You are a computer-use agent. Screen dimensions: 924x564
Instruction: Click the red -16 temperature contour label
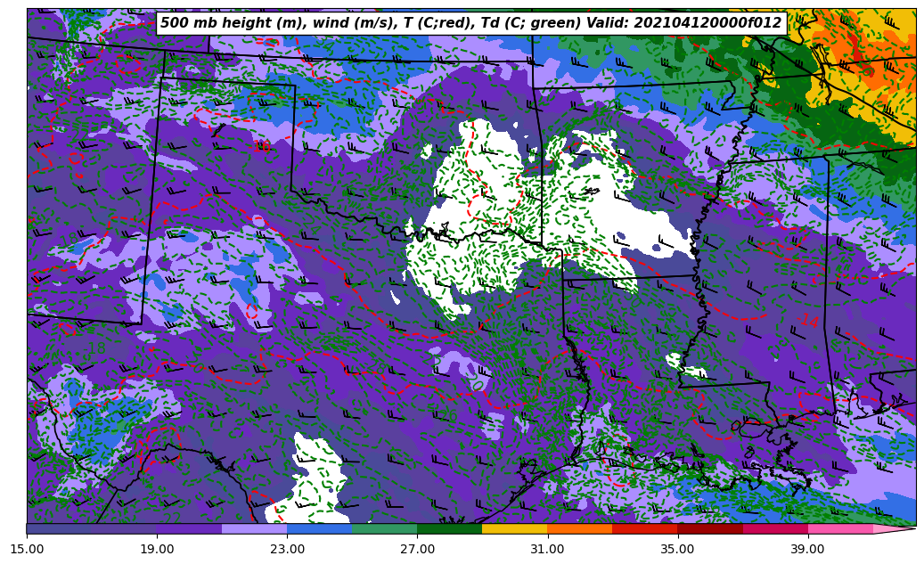click(x=262, y=145)
